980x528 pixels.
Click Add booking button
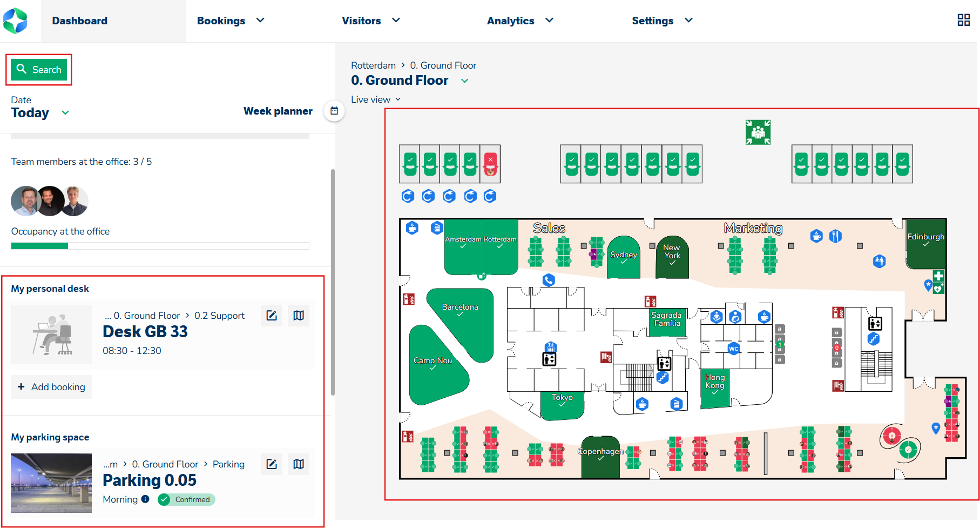[x=51, y=387]
